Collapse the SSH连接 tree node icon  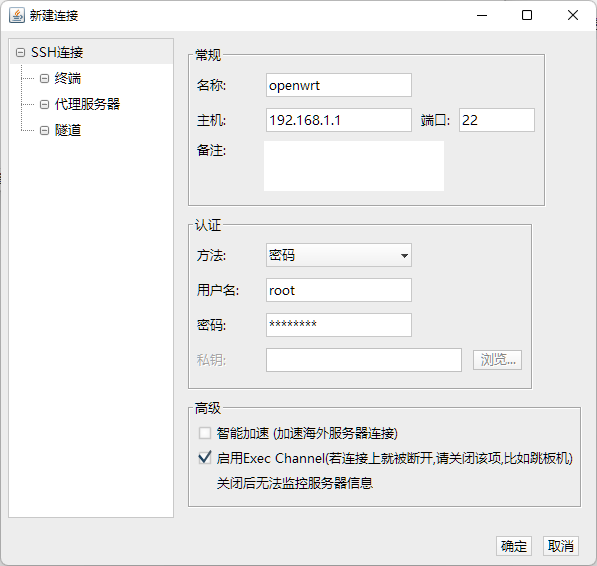(21, 52)
